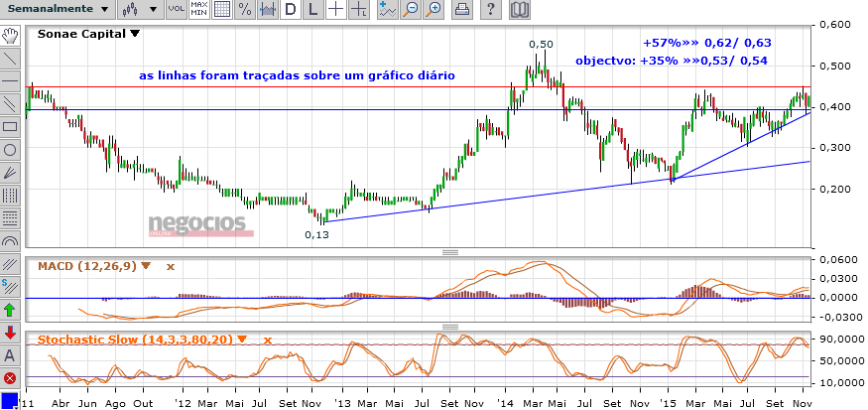Select the vertical lines grid tool
The image size is (868, 410).
click(x=10, y=195)
